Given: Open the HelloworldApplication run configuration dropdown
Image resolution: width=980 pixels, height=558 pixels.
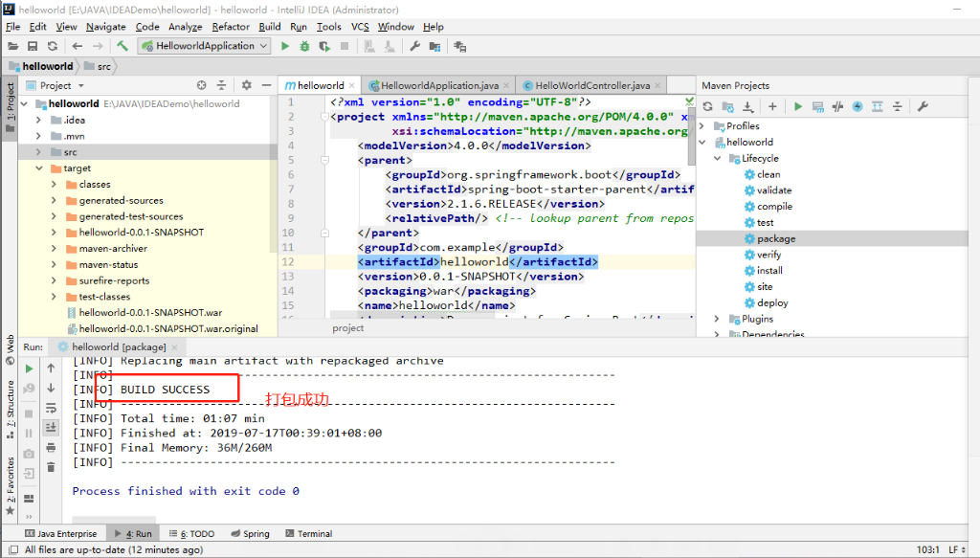Looking at the screenshot, I should [x=205, y=46].
